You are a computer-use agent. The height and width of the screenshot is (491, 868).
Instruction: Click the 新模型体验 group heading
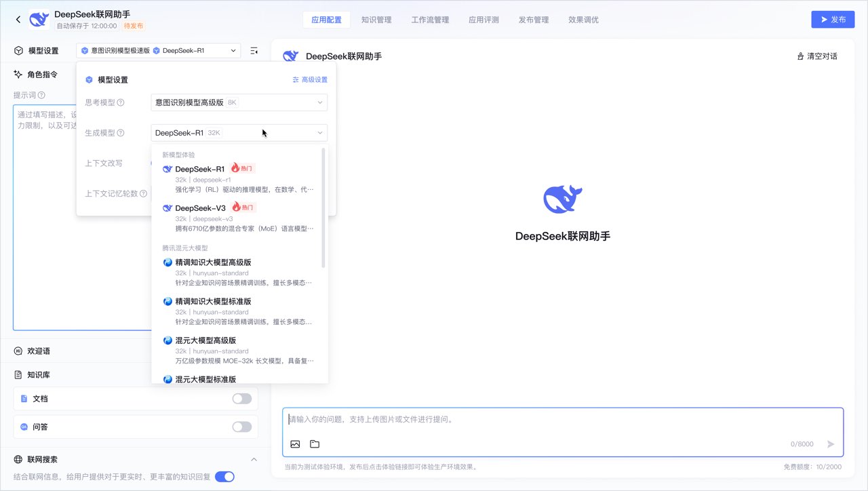tap(178, 155)
